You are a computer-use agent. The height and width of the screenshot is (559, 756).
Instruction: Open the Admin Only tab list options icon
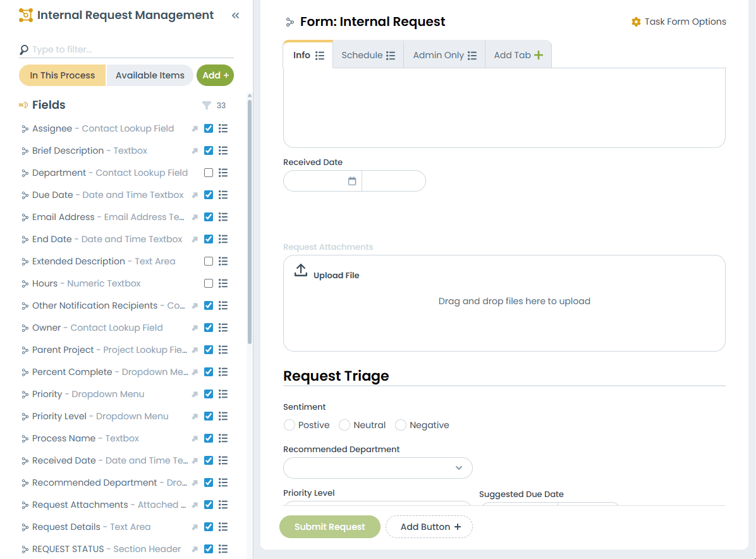click(472, 56)
